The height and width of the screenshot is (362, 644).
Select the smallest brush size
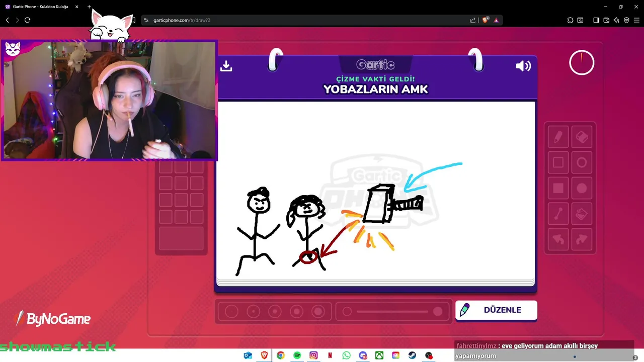231,312
